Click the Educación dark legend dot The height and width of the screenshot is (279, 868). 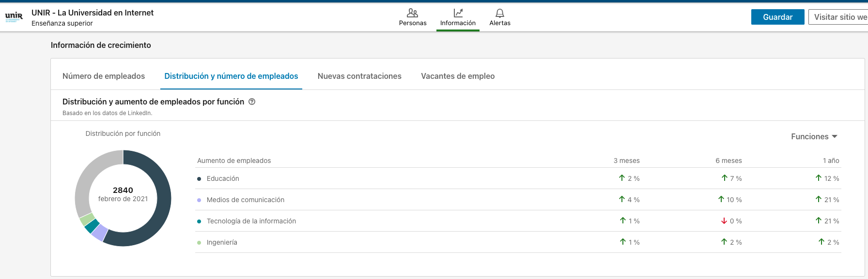[199, 179]
